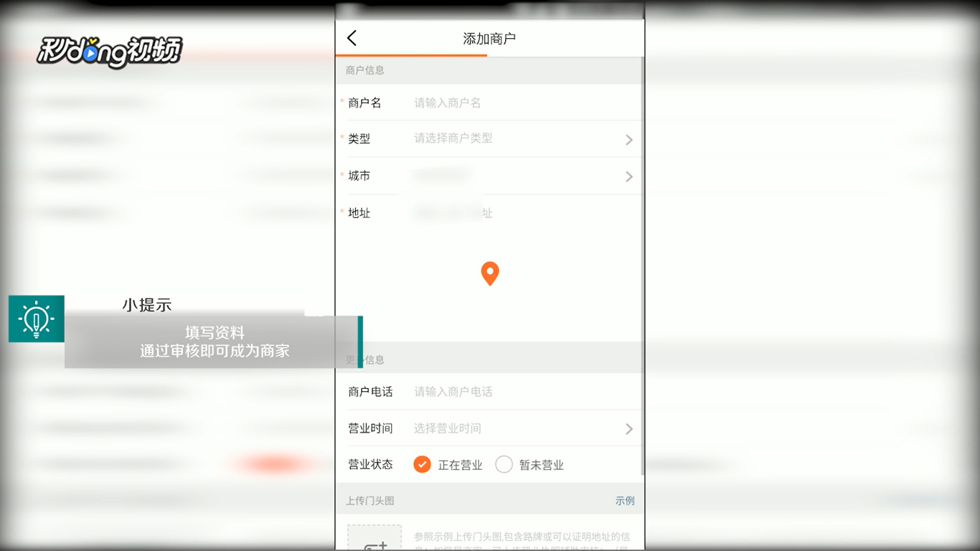Open the 营业时间 hours selector
Screen dimensions: 980x551
(x=490, y=428)
